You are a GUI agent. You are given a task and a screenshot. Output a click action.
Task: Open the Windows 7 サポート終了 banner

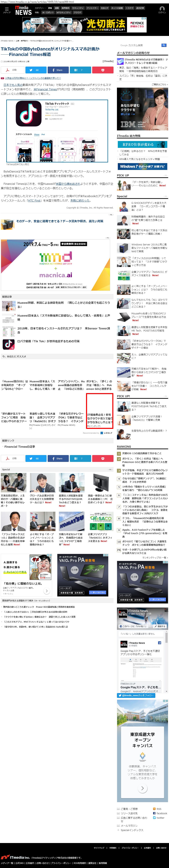click(x=143, y=167)
